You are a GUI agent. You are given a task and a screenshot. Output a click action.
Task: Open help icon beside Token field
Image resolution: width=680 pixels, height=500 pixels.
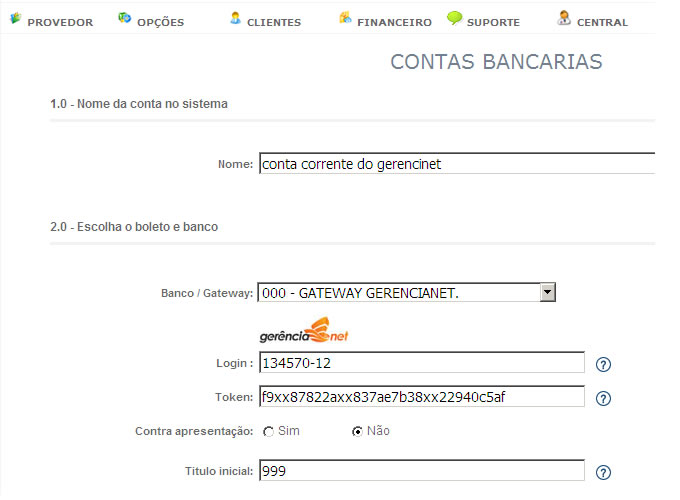point(603,399)
